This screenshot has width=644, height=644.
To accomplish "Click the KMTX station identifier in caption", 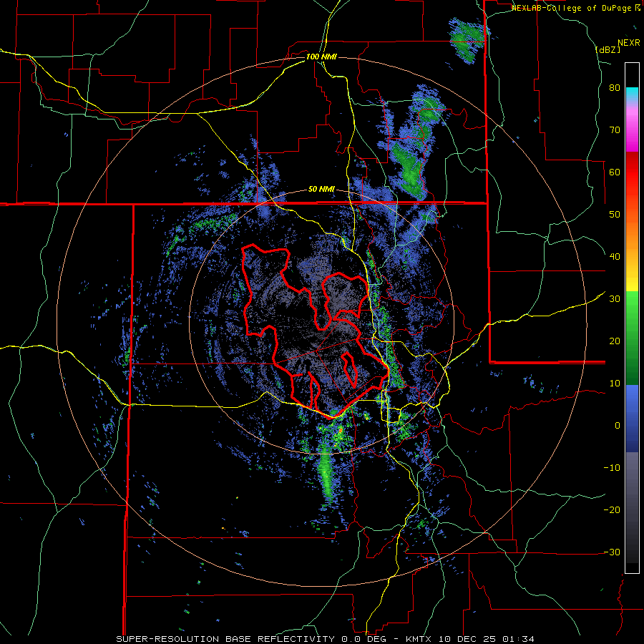I will coord(420,639).
